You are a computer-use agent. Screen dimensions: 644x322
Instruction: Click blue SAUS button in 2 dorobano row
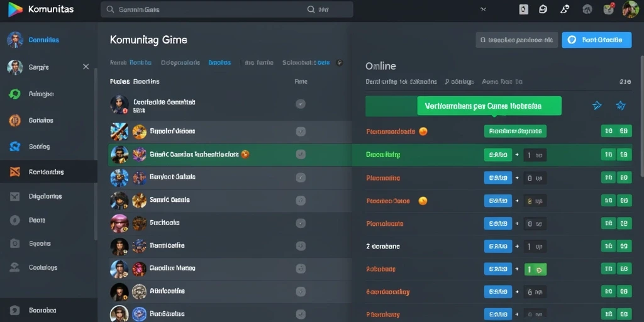click(498, 247)
